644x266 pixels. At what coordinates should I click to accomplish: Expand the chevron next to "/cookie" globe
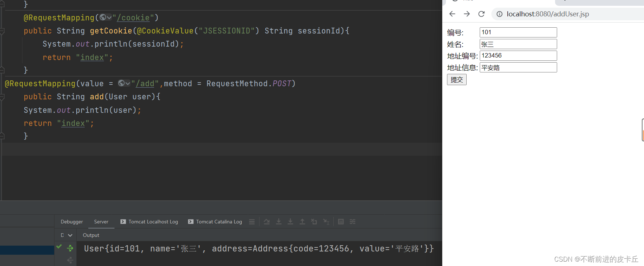point(109,17)
